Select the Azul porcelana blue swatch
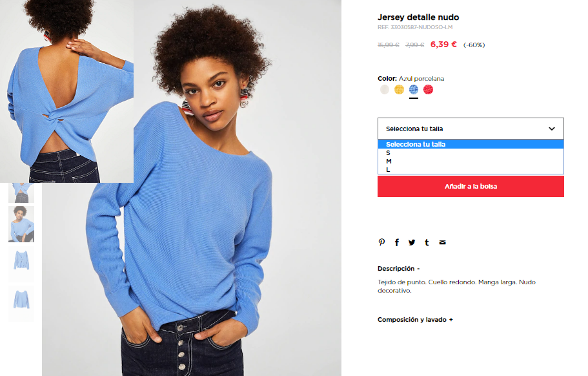 [x=414, y=89]
